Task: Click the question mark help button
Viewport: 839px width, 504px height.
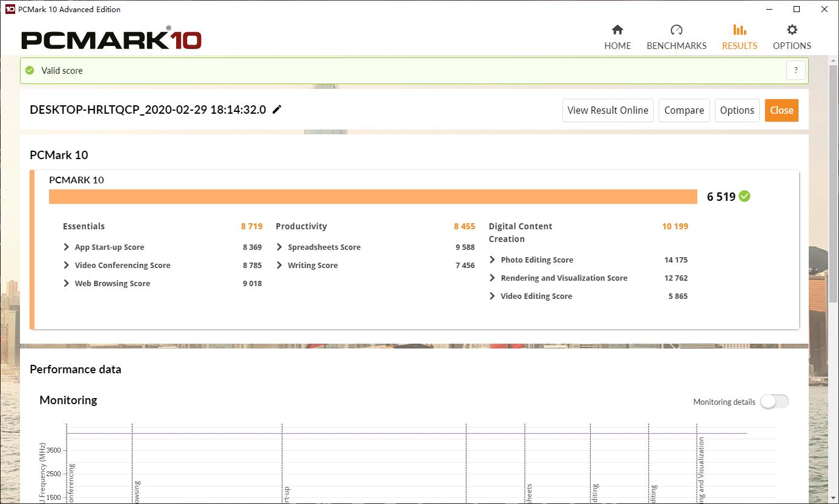Action: point(796,70)
